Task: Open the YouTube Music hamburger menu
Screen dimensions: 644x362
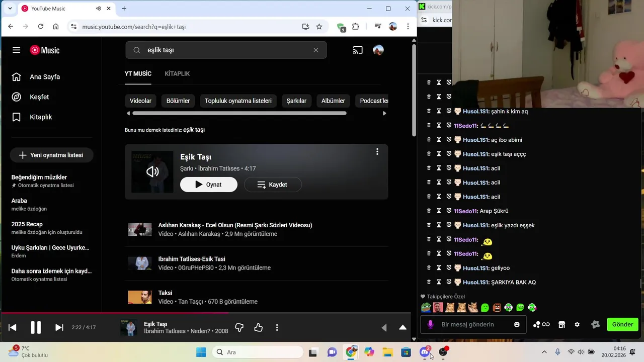Action: 17,50
